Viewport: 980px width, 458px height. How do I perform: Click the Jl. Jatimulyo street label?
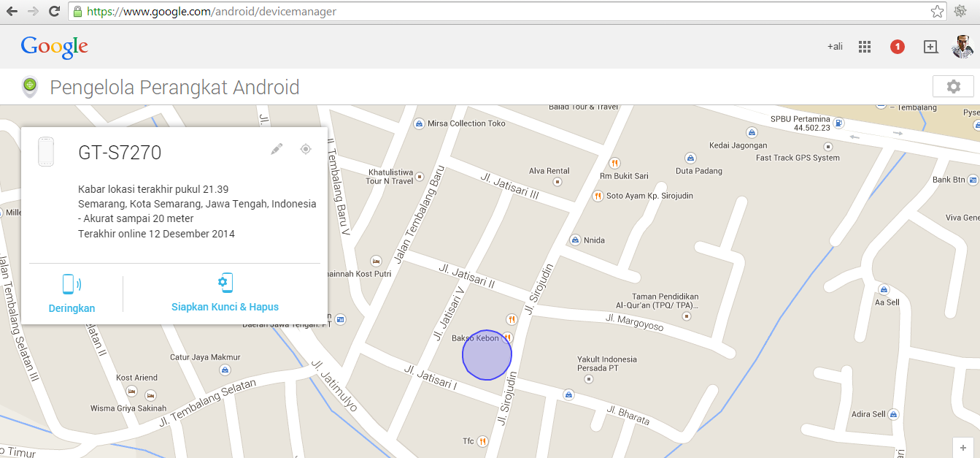pyautogui.click(x=334, y=384)
